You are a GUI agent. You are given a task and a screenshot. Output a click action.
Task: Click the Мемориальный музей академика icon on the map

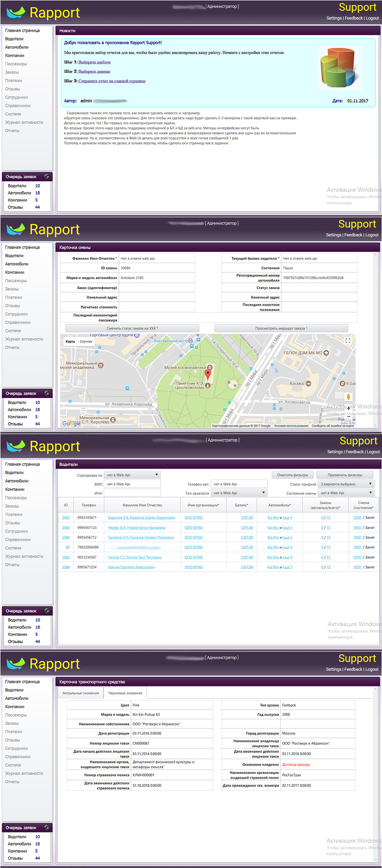101,365
